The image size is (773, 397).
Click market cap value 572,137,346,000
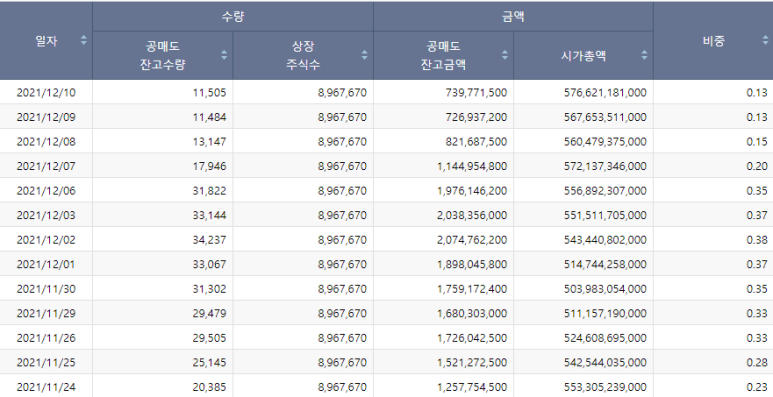(605, 166)
